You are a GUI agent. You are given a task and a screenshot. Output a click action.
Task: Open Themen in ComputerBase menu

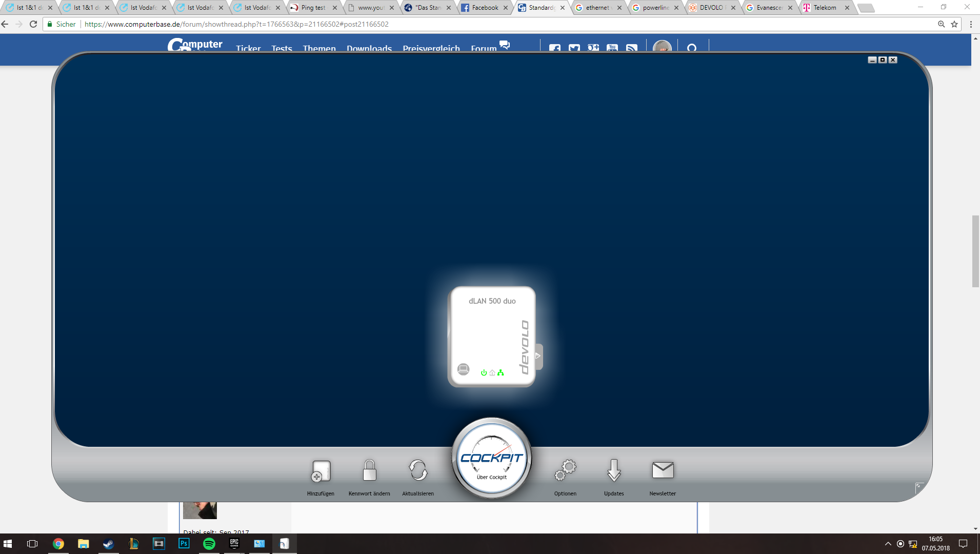(x=319, y=48)
